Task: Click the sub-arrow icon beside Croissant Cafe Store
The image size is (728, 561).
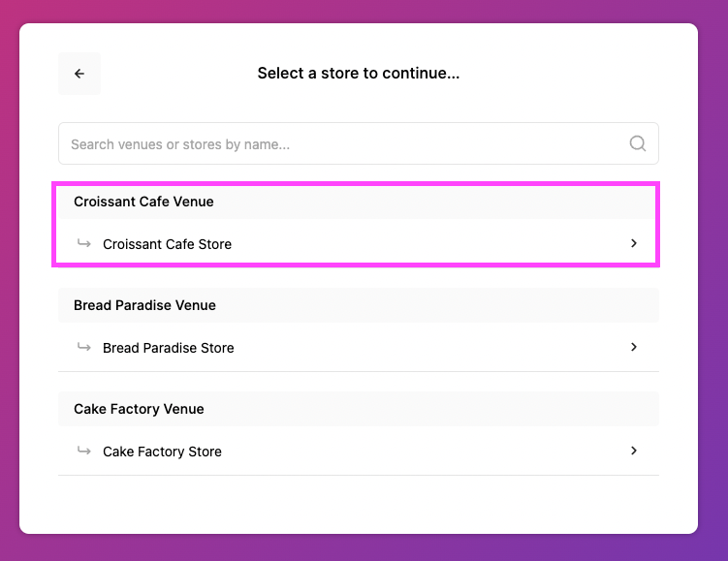Action: pos(83,243)
